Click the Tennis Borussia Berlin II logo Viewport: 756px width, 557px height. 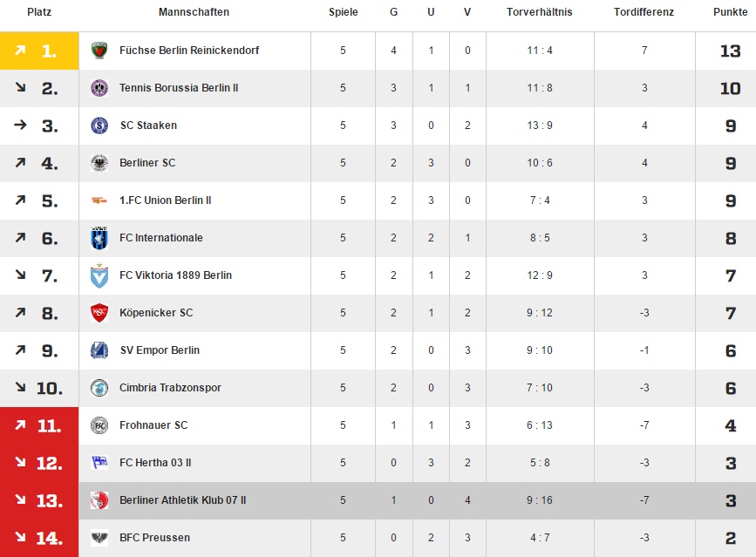[99, 88]
